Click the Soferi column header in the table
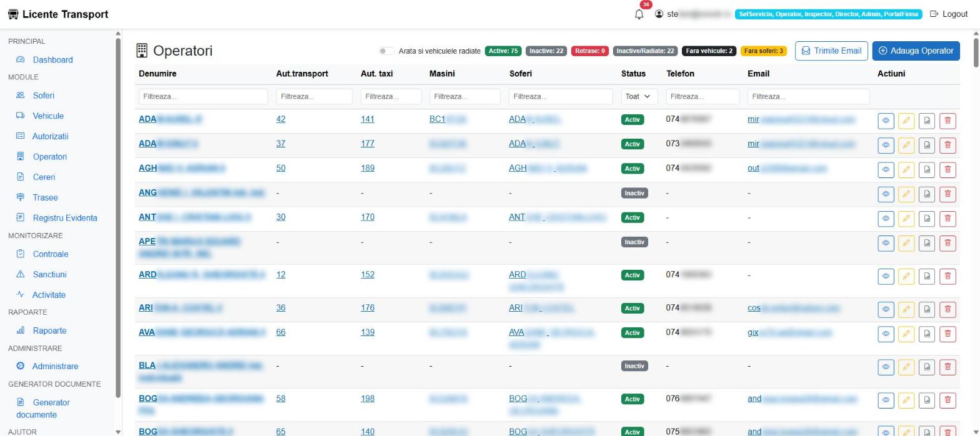Viewport: 980px width, 436px height. tap(521, 74)
